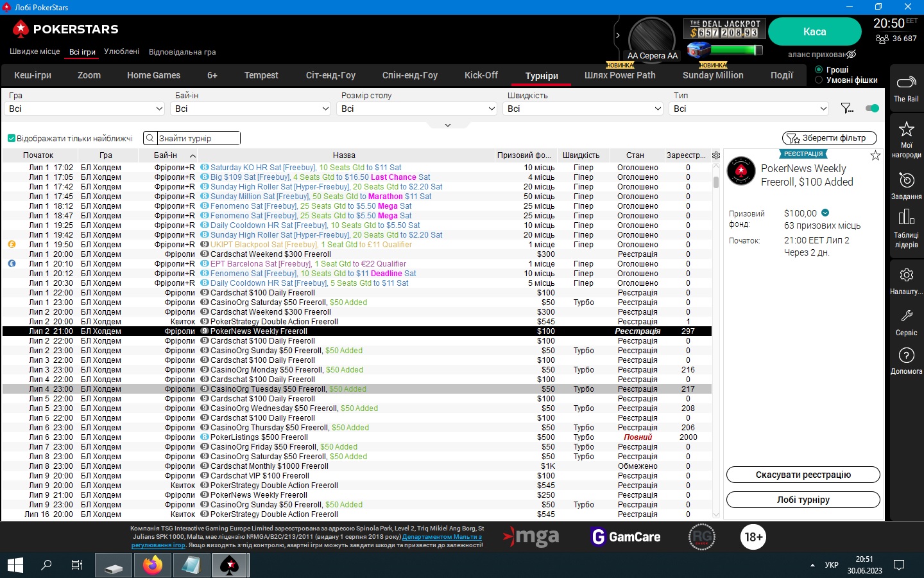Click the GamCare logo
Image resolution: width=924 pixels, height=578 pixels.
(x=626, y=537)
